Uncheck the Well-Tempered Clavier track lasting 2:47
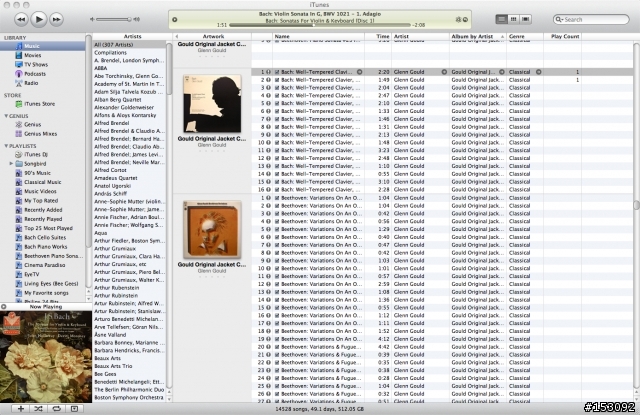 (x=277, y=95)
